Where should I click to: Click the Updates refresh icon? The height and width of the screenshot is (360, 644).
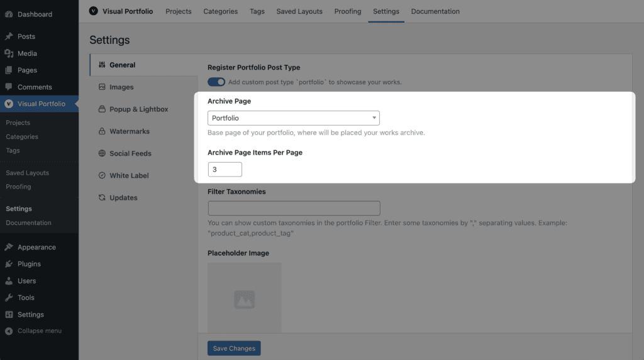click(x=102, y=197)
